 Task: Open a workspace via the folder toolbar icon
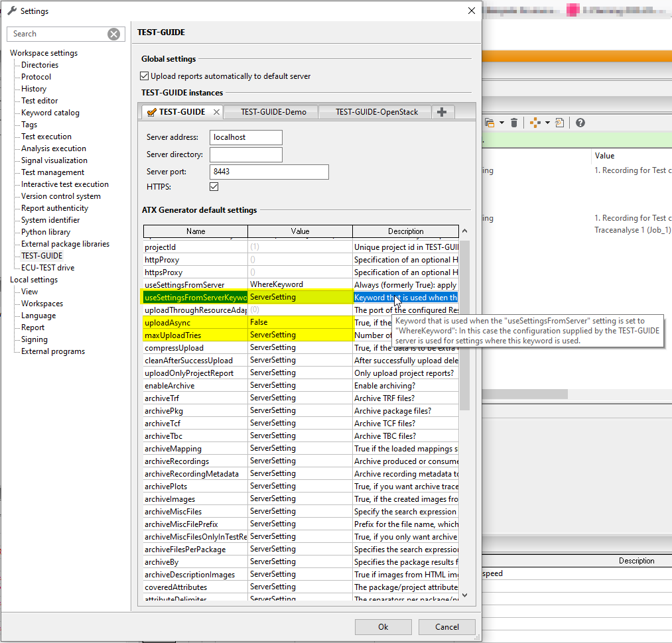click(490, 123)
